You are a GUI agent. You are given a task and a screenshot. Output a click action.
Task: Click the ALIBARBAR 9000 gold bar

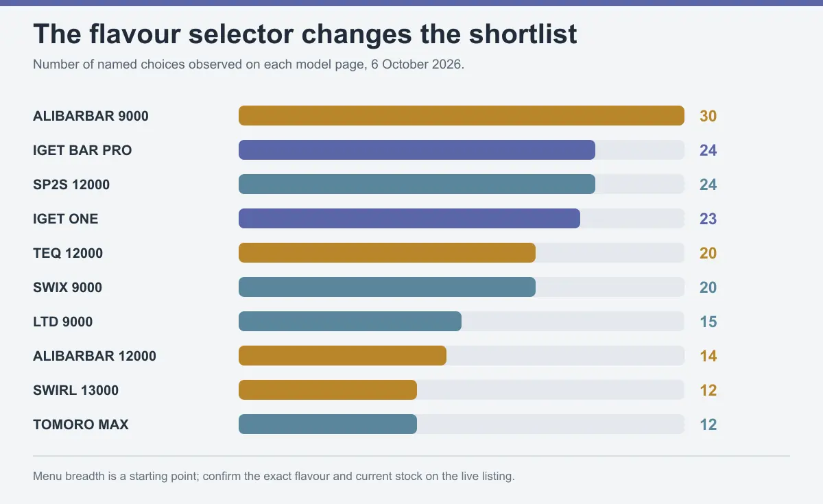coord(462,116)
